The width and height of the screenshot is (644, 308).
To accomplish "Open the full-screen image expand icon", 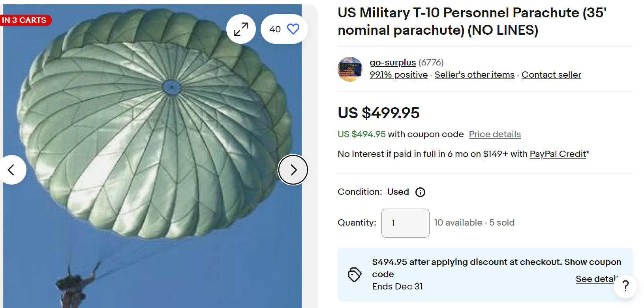I will (241, 29).
